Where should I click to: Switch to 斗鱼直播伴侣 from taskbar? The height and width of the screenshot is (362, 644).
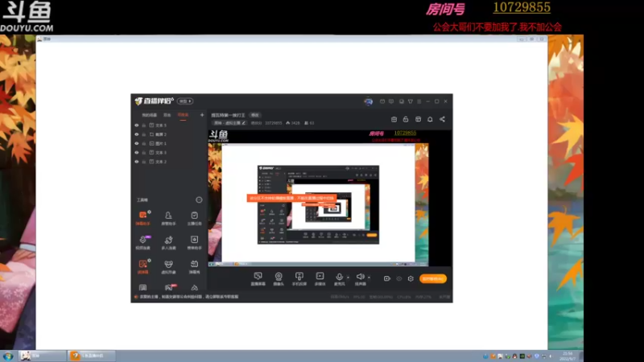(92, 356)
